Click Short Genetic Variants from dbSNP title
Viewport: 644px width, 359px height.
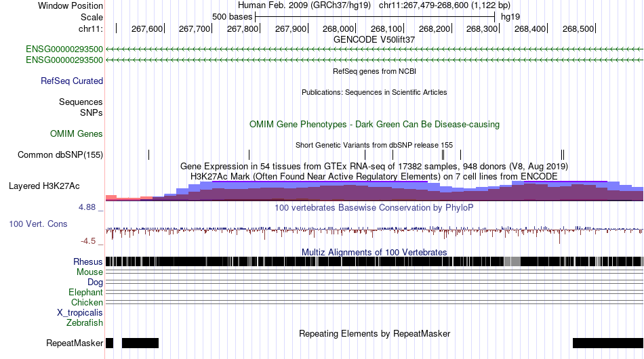point(374,145)
